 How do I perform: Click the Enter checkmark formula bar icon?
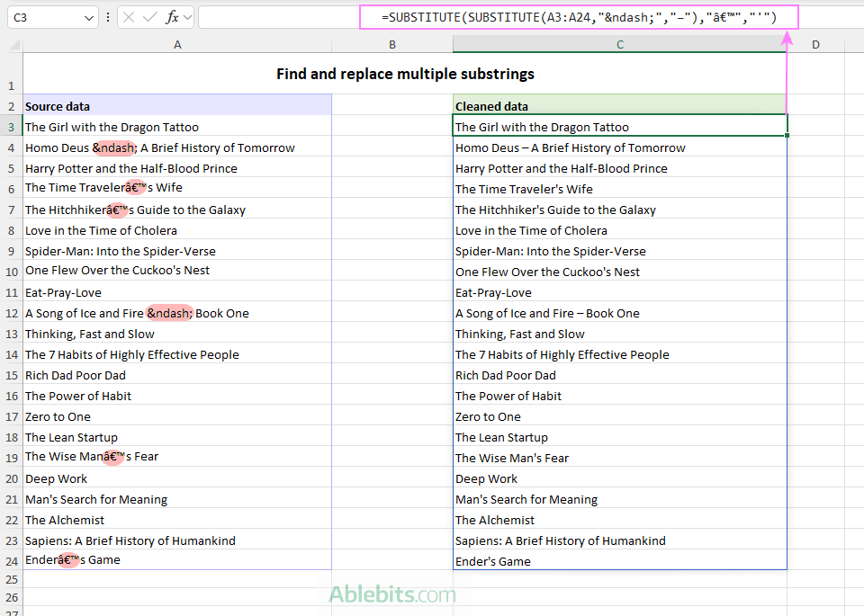[x=150, y=18]
